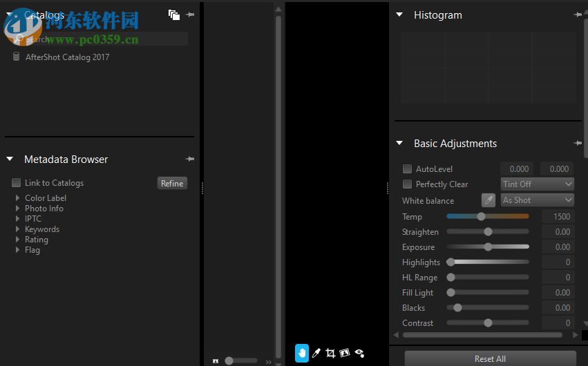588x366 pixels.
Task: Pin the Basic Adjustments panel
Action: (578, 143)
